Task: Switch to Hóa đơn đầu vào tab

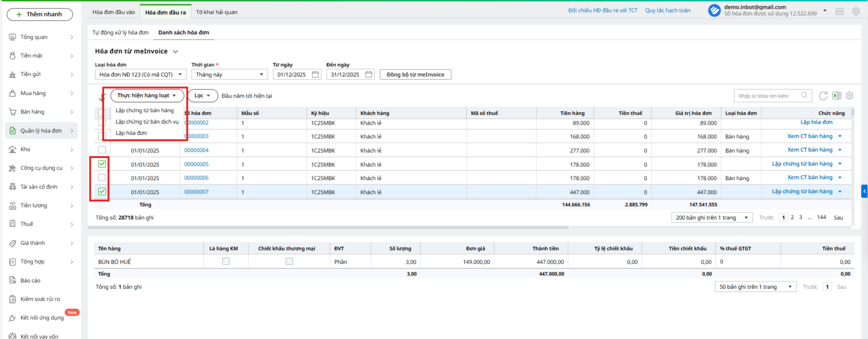Action: [x=113, y=12]
